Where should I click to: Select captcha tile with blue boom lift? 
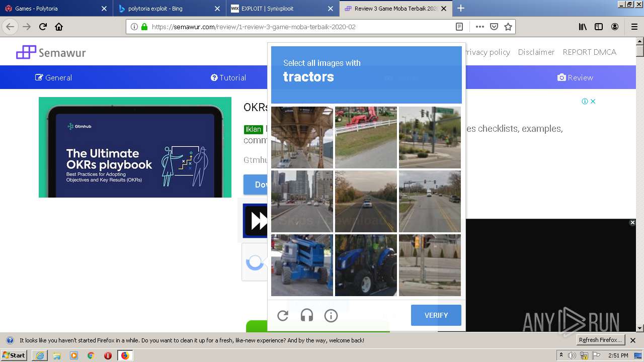(x=302, y=265)
